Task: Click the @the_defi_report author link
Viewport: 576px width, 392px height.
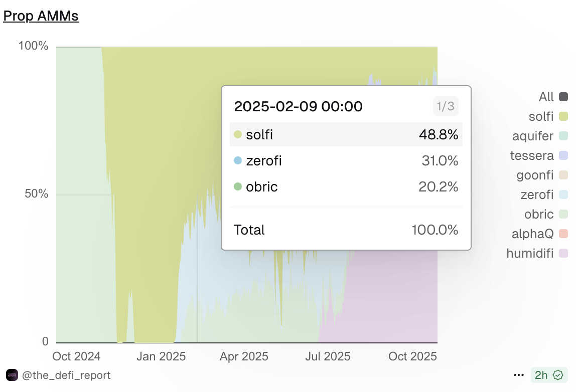Action: [x=66, y=375]
